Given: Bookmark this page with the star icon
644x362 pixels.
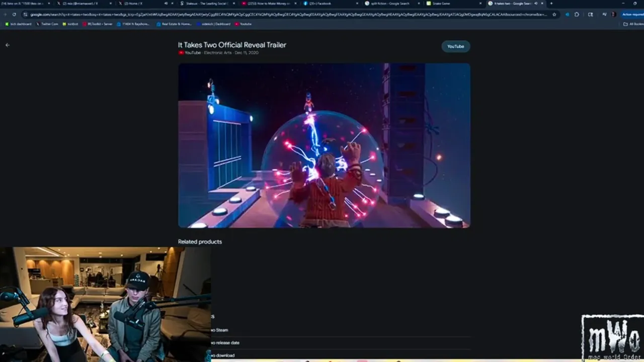Looking at the screenshot, I should click(x=554, y=15).
